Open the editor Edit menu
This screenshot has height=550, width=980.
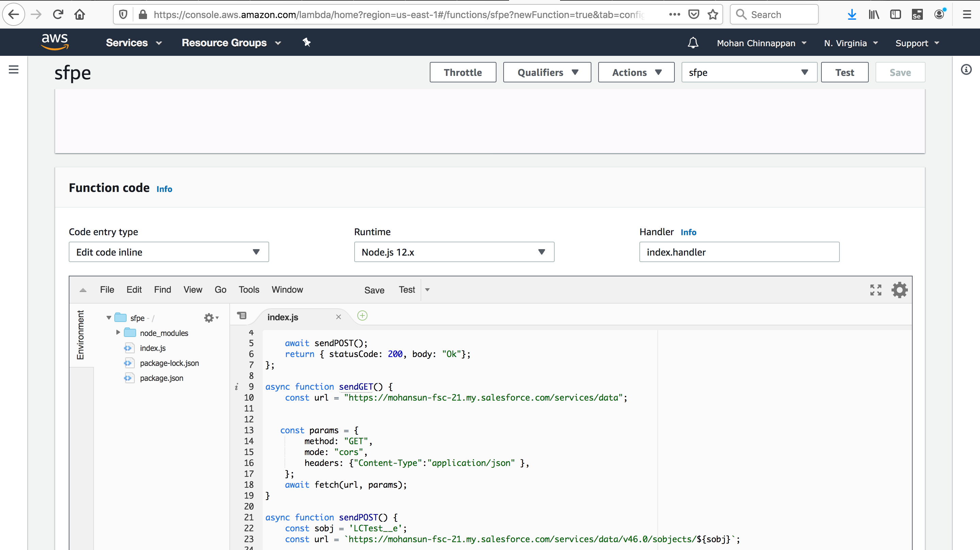134,290
